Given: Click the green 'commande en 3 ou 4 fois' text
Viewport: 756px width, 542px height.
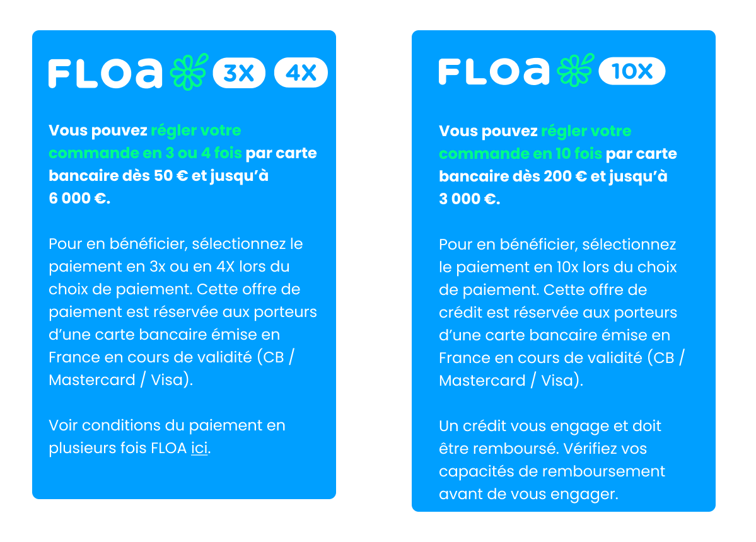Looking at the screenshot, I should click(x=145, y=153).
